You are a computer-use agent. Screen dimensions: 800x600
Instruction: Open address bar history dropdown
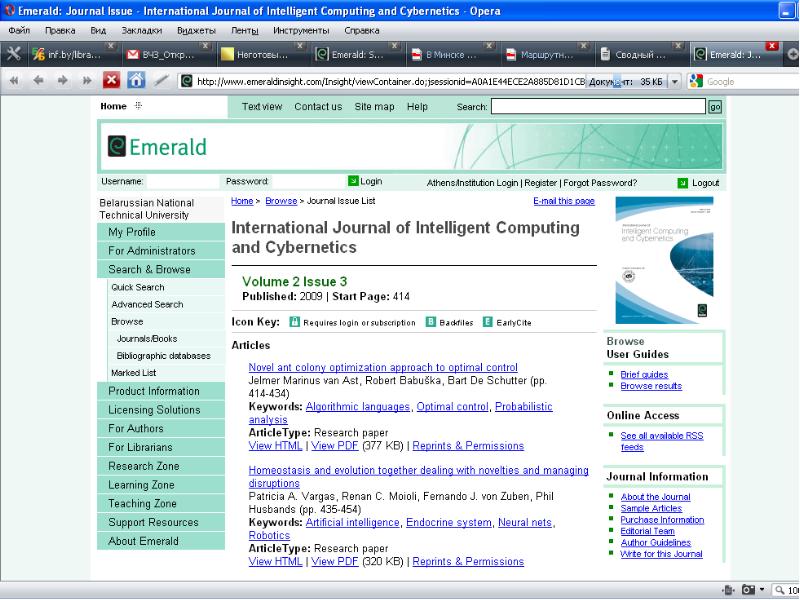point(675,82)
